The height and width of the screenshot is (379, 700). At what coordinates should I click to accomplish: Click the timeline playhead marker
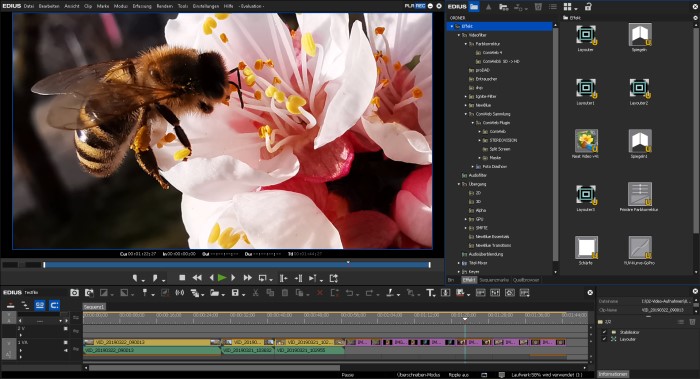[x=465, y=319]
